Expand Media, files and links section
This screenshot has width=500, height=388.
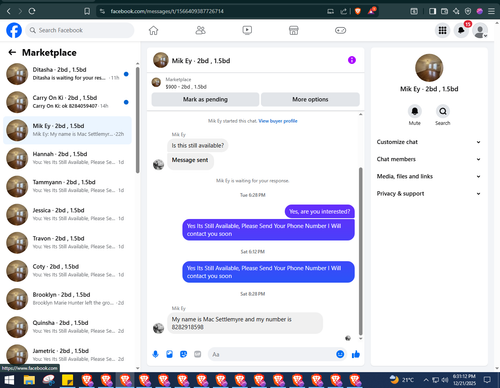coord(429,176)
